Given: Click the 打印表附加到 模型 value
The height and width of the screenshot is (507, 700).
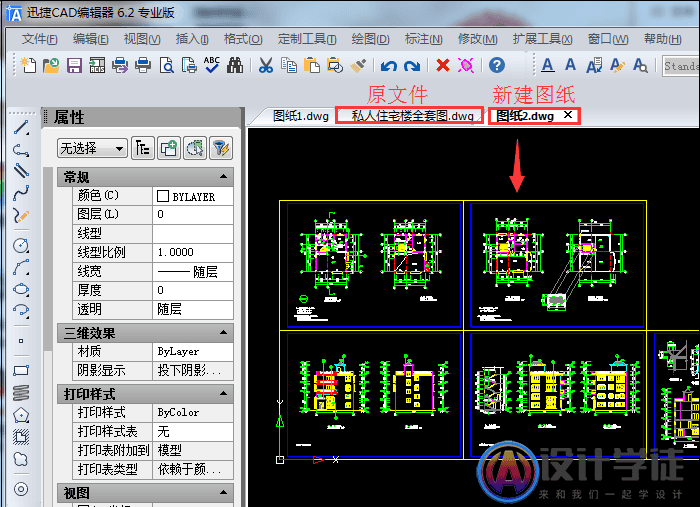Looking at the screenshot, I should point(193,450).
